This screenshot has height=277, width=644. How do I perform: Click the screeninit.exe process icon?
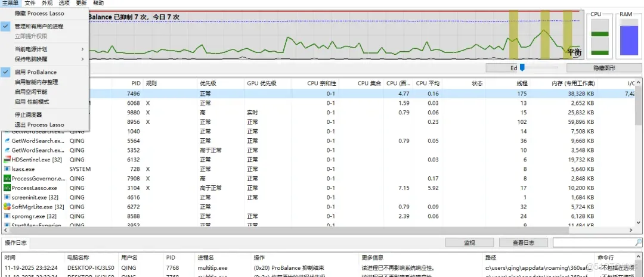(x=7, y=197)
